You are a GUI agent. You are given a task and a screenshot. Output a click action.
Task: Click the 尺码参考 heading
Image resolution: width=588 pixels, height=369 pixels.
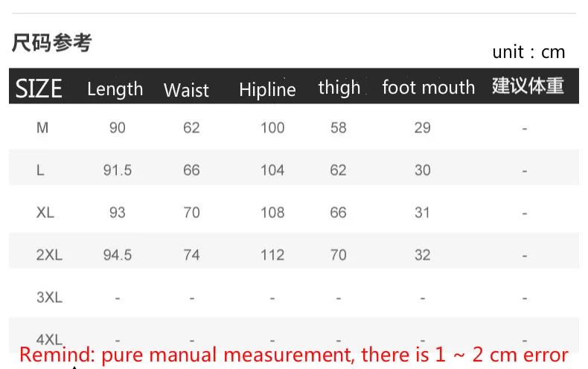51,43
